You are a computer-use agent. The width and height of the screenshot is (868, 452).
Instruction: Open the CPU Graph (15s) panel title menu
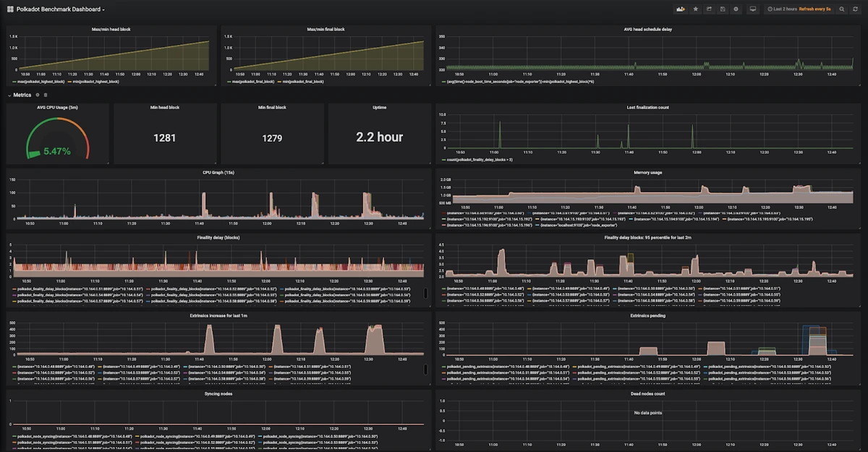(218, 173)
